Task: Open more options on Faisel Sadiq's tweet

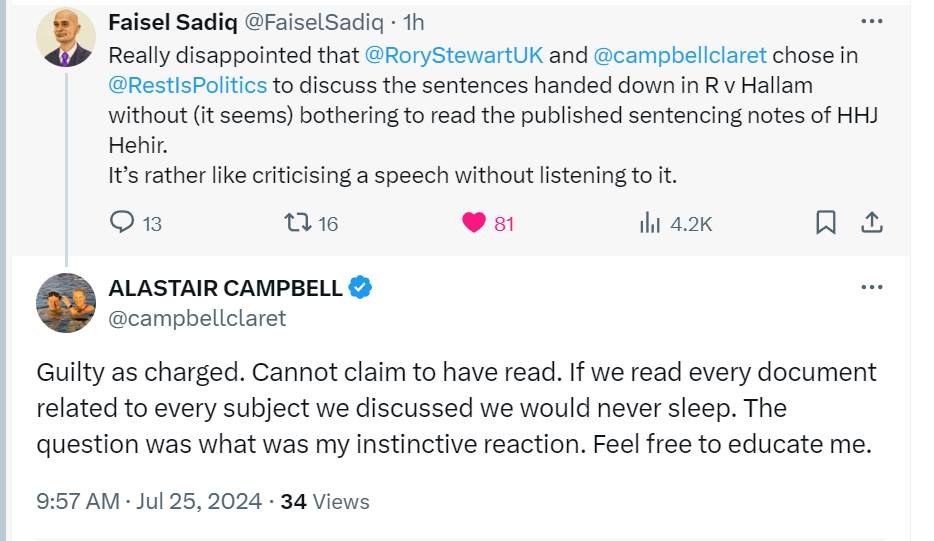Action: tap(871, 21)
